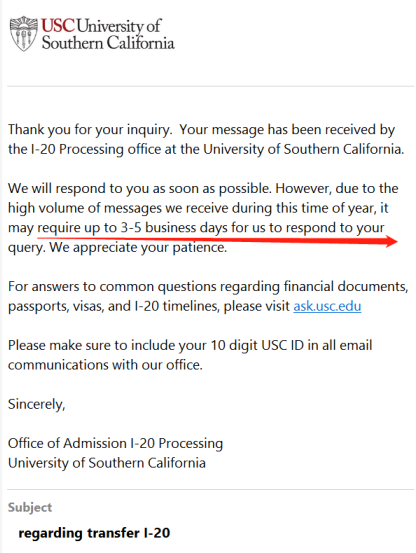
Task: Click the 10 digit USC ID sentence
Action: tap(190, 355)
